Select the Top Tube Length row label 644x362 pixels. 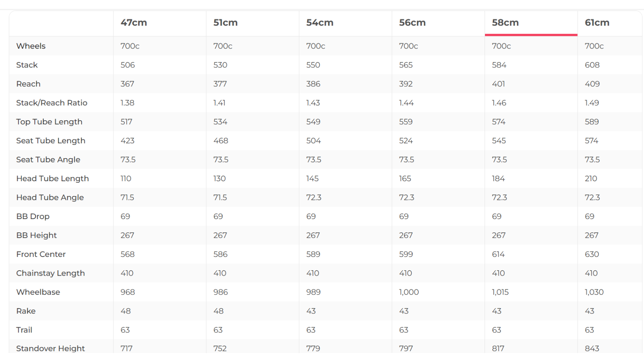coord(49,122)
